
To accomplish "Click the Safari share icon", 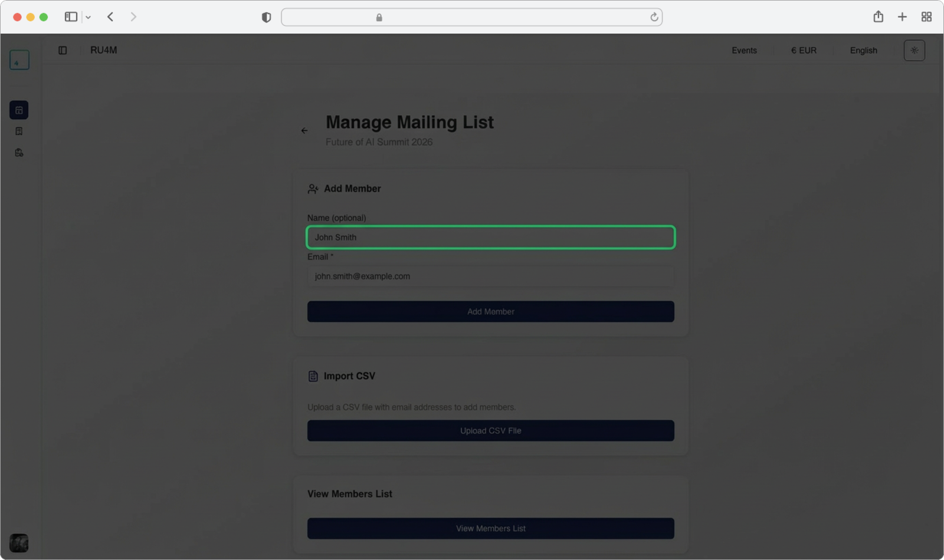I will click(x=878, y=17).
